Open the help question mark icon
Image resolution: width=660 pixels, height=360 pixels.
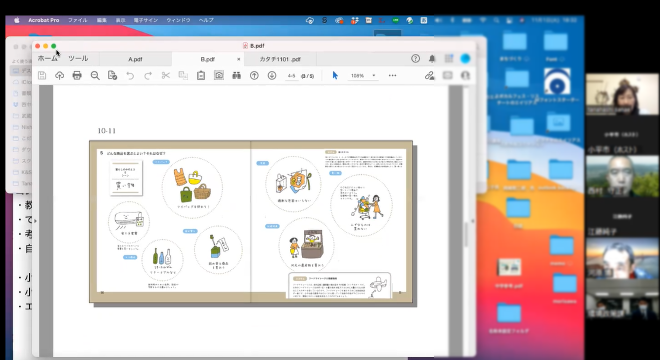point(415,59)
